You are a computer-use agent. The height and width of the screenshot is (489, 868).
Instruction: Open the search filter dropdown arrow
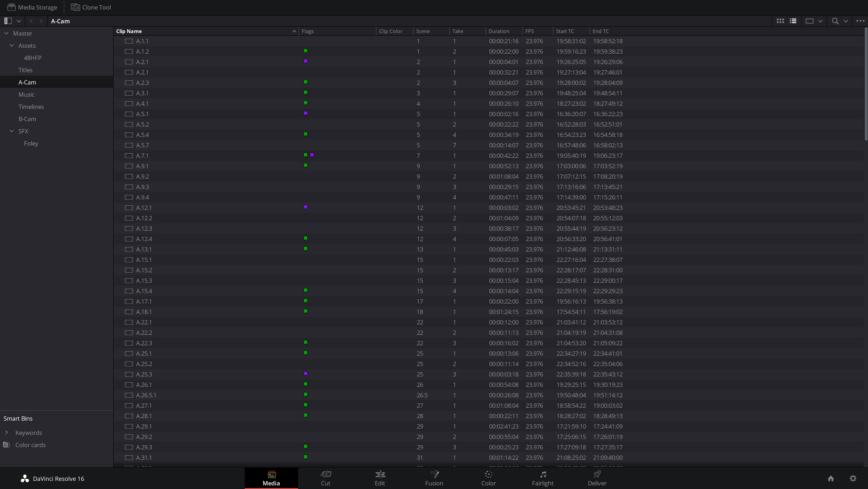tap(846, 21)
